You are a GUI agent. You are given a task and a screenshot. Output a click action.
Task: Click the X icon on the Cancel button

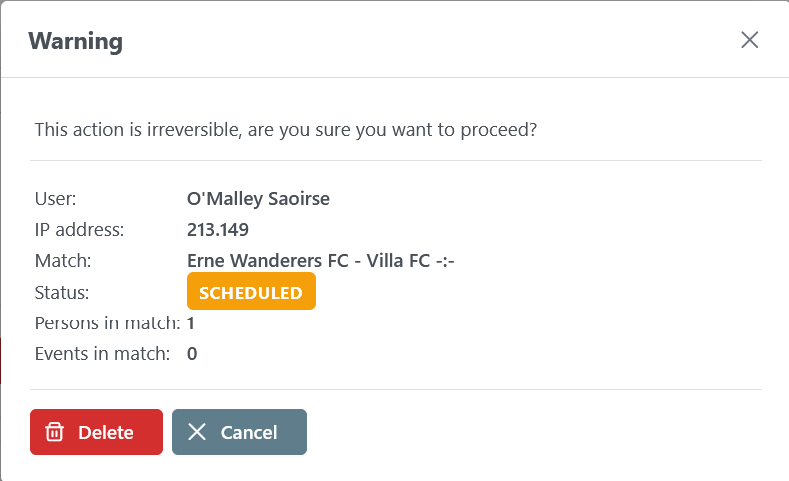click(197, 432)
